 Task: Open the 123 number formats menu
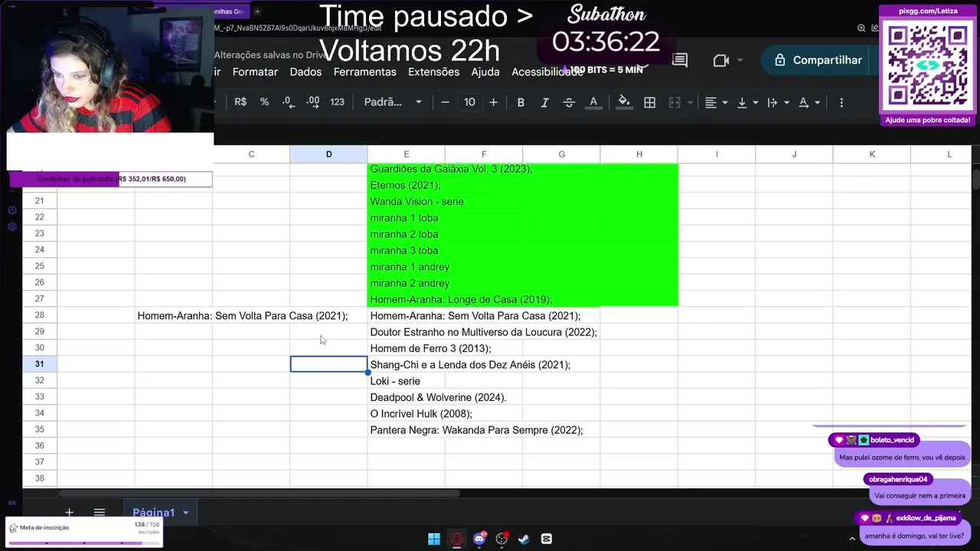click(x=337, y=102)
